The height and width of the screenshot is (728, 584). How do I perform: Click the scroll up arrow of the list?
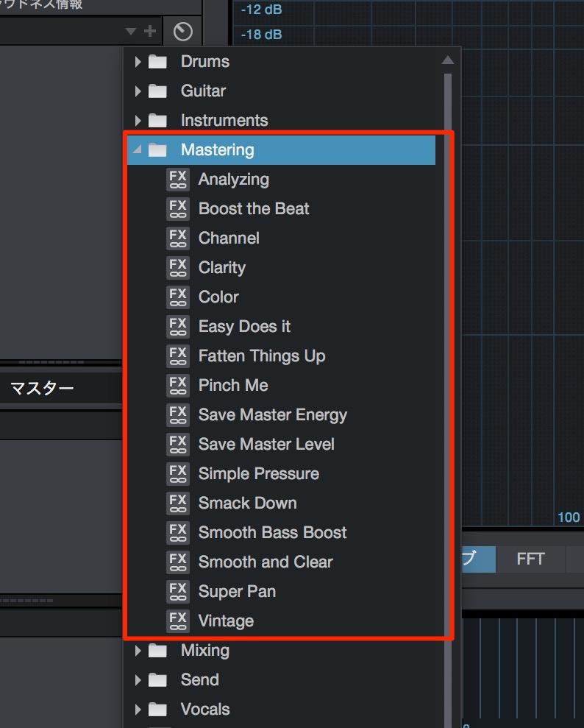448,60
